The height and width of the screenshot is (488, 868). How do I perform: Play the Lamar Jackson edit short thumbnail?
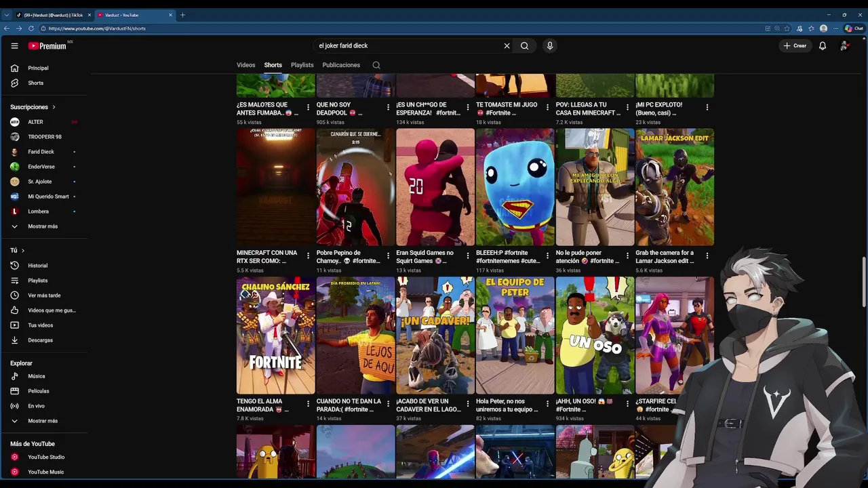coord(675,187)
